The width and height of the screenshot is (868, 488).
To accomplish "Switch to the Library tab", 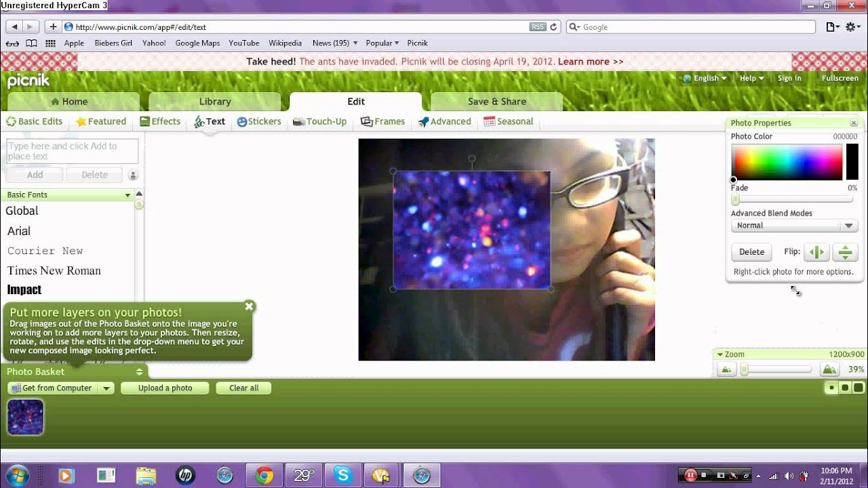I will click(x=215, y=102).
